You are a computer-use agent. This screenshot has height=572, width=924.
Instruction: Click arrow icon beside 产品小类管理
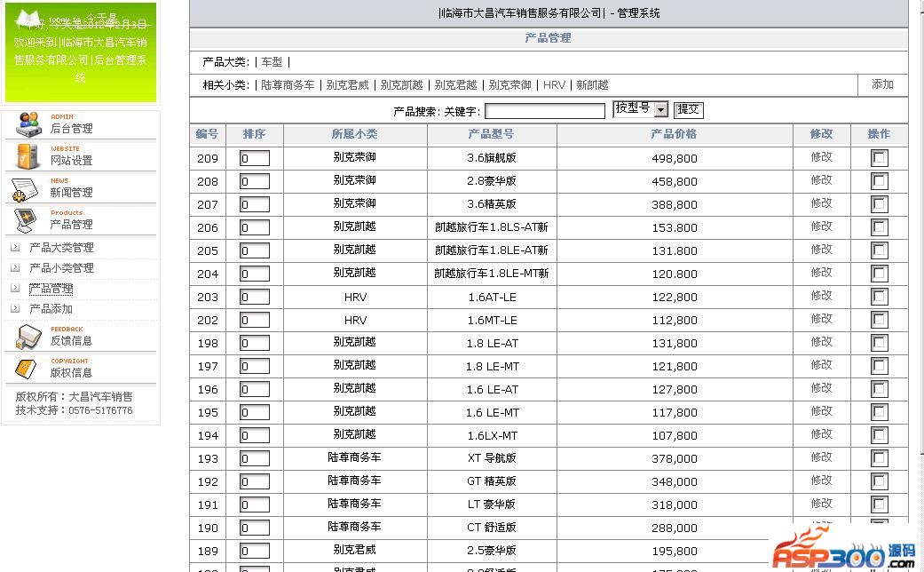(x=15, y=267)
